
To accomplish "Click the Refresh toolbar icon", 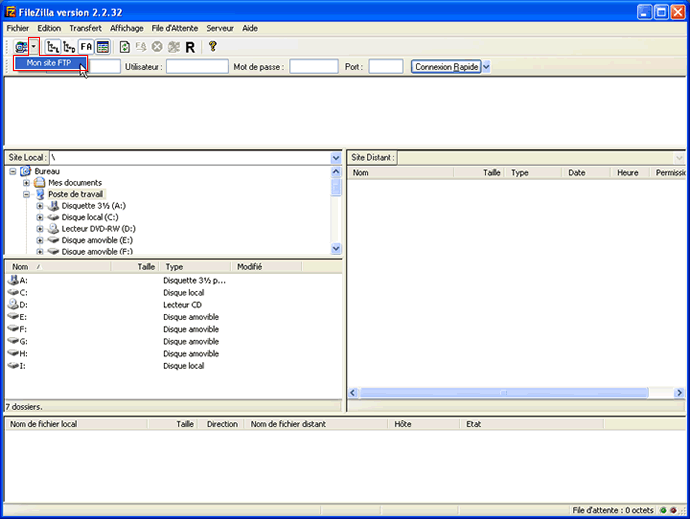I will pos(125,47).
